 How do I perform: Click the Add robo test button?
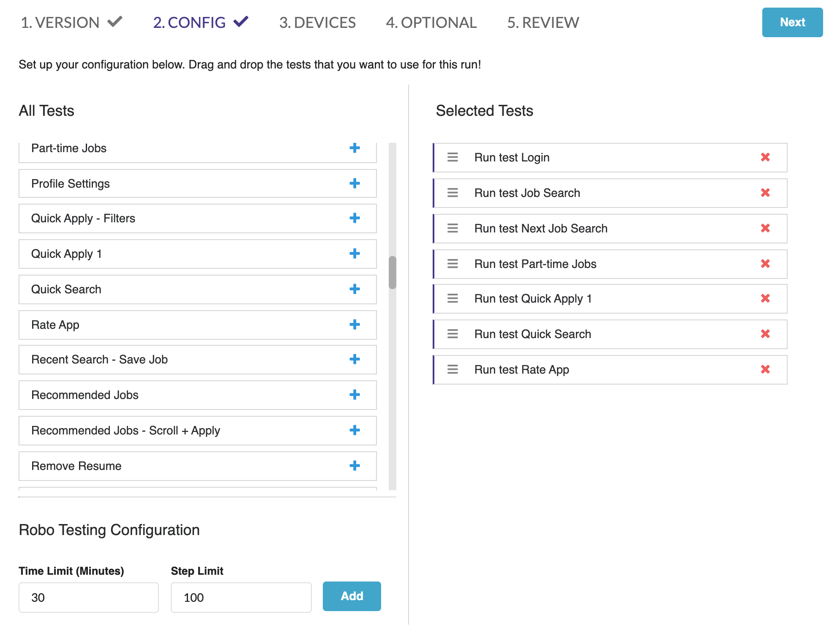352,596
